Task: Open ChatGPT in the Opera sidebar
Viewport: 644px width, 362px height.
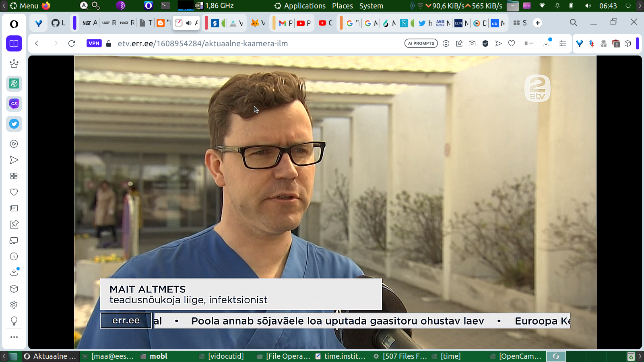Action: [14, 84]
